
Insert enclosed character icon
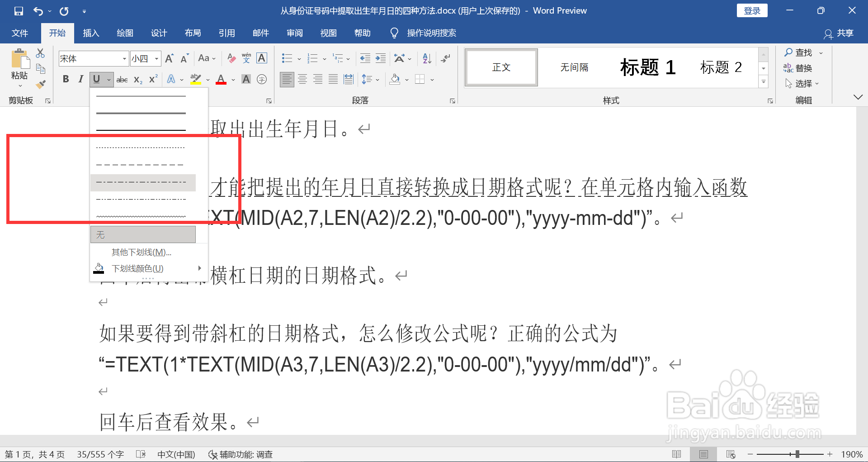(x=261, y=79)
